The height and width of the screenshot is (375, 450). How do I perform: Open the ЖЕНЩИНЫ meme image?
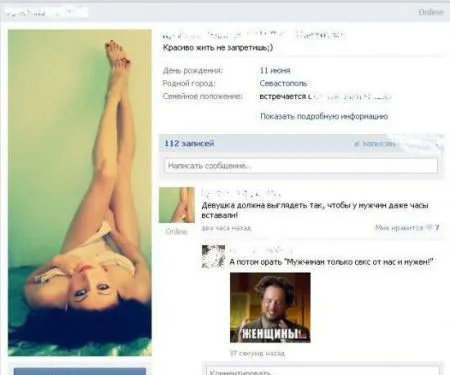point(270,307)
